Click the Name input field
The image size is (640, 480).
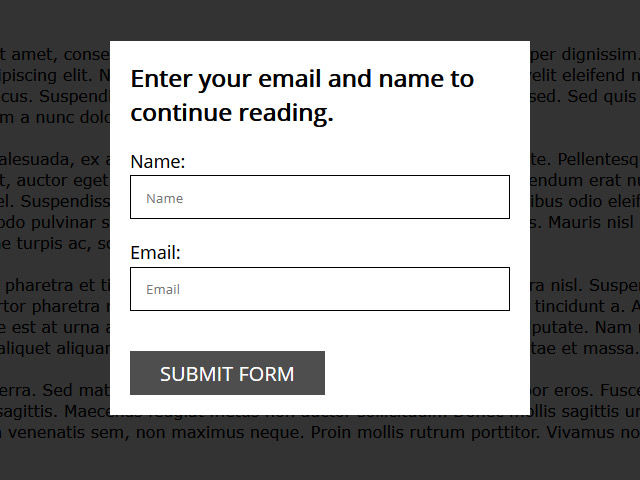click(x=319, y=197)
